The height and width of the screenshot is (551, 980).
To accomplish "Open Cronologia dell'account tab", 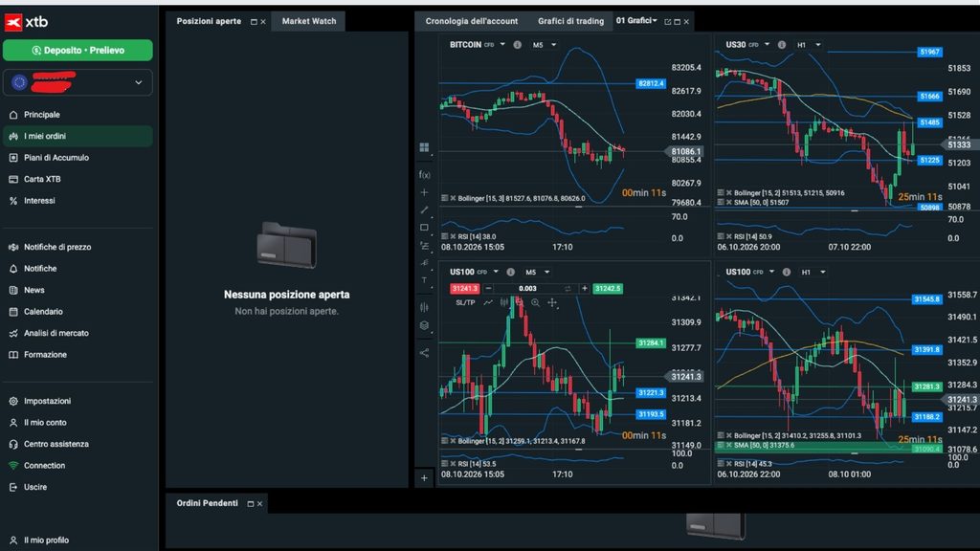I will pyautogui.click(x=472, y=21).
